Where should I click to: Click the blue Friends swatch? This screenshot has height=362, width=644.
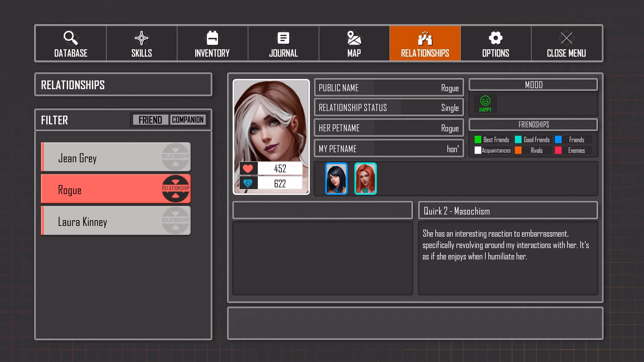coord(558,139)
